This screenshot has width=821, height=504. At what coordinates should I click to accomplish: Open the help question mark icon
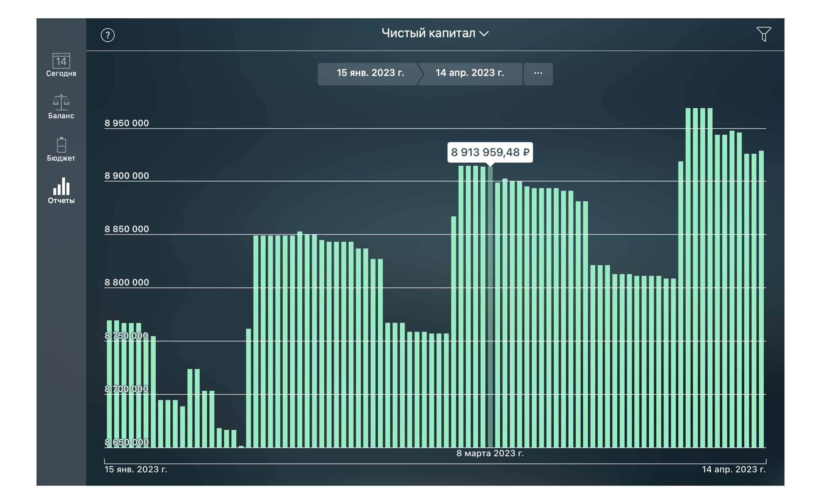[x=108, y=35]
